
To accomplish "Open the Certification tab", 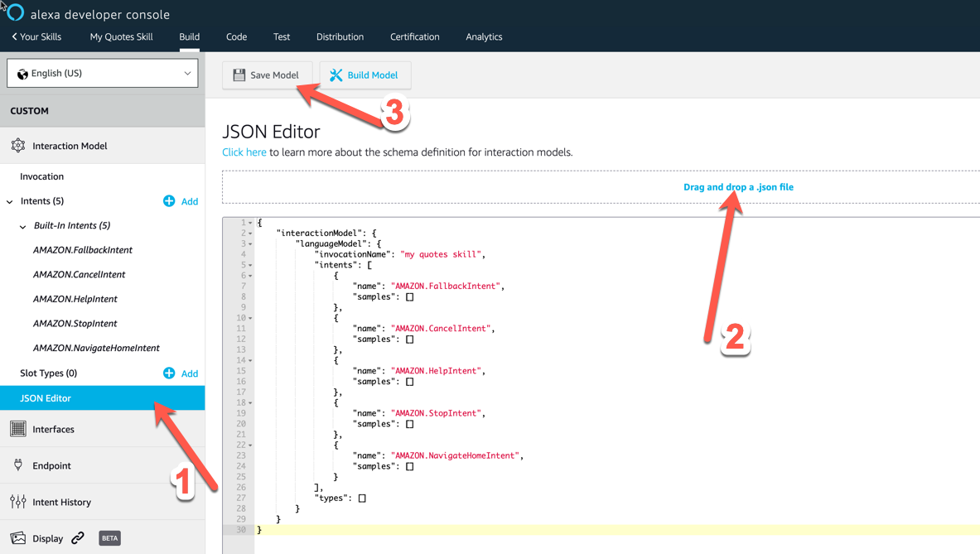I will [414, 36].
